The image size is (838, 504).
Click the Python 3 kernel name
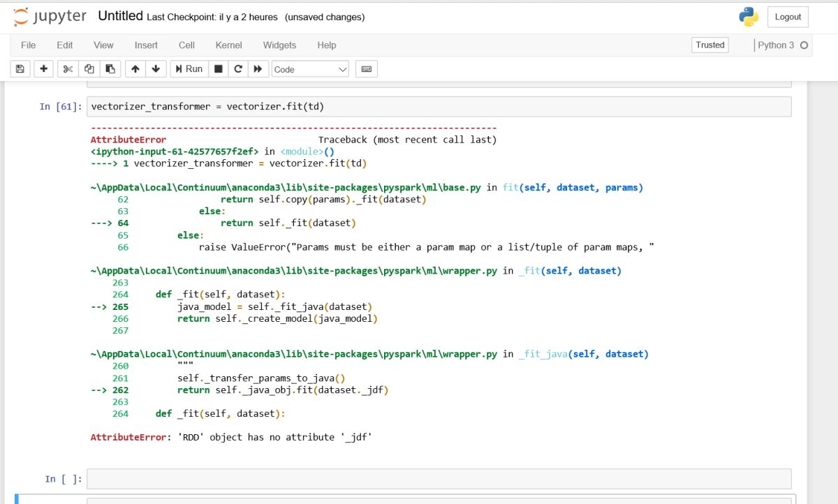coord(776,45)
